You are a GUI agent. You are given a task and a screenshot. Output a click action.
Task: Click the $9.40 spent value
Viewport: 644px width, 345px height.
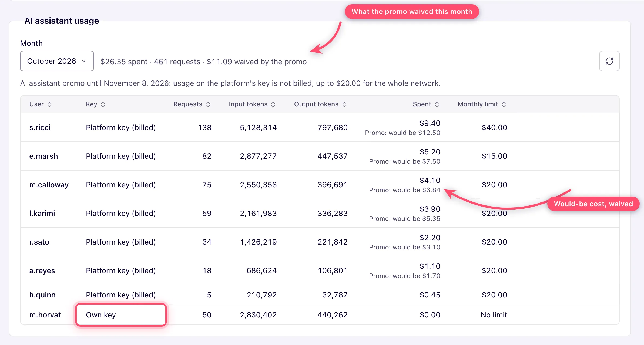[430, 123]
